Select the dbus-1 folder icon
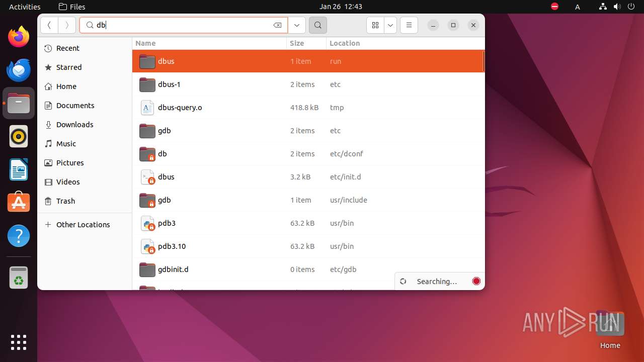 coord(147,84)
